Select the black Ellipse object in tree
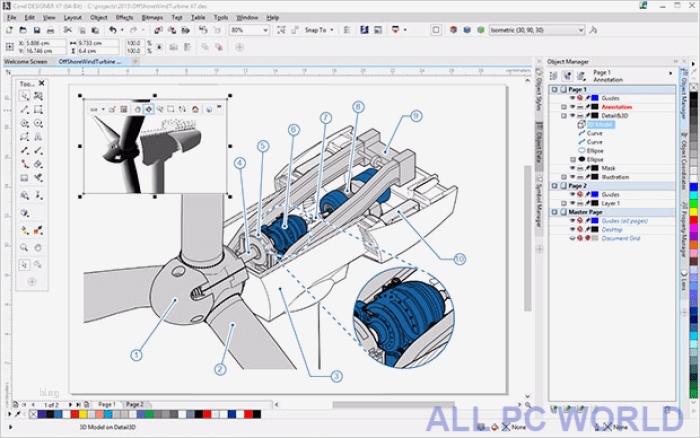 click(x=595, y=159)
